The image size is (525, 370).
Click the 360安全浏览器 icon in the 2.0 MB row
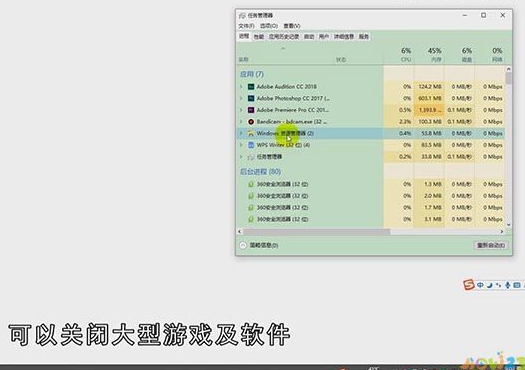251,196
